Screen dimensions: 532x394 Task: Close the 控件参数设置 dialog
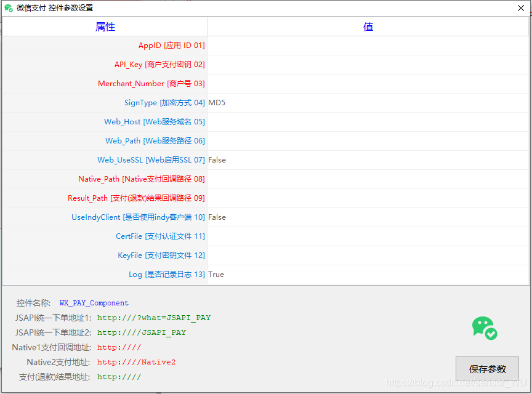(521, 8)
